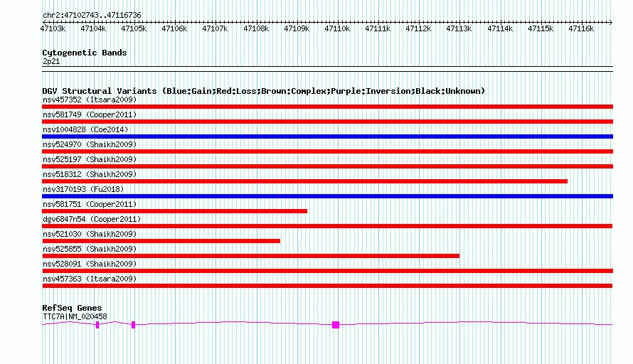This screenshot has height=364, width=633.
Task: Open variant label nsv524970 (Shaikh2009)
Action: 90,144
